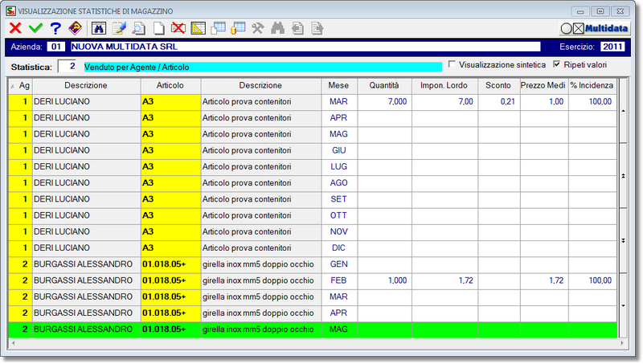Click the Prezzo Medi column header
Image resolution: width=643 pixels, height=364 pixels.
pyautogui.click(x=544, y=86)
